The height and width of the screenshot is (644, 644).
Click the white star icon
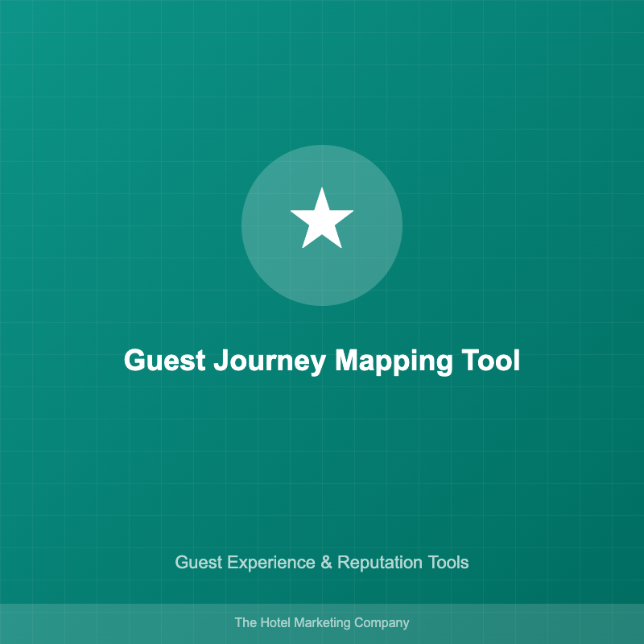coord(322,218)
